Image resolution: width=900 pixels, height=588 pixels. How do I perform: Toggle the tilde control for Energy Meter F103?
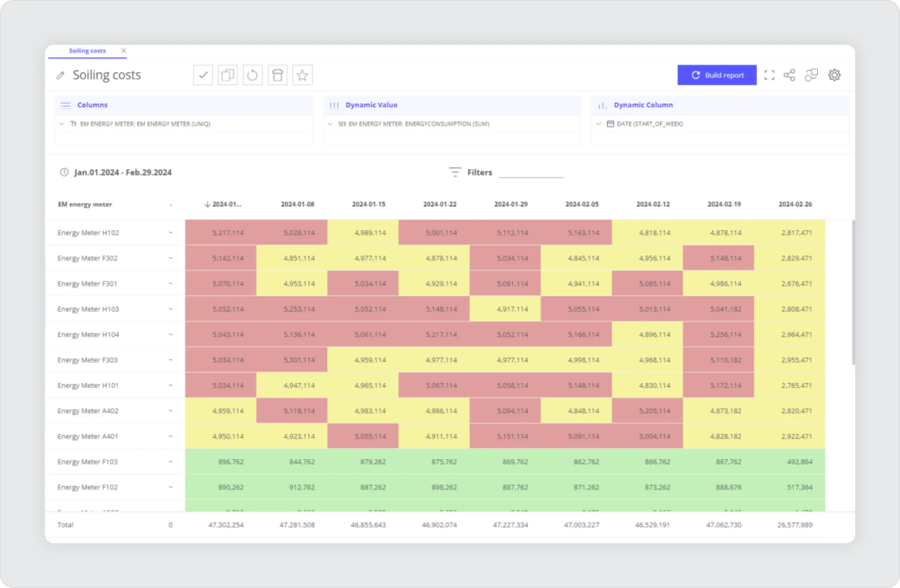(170, 461)
